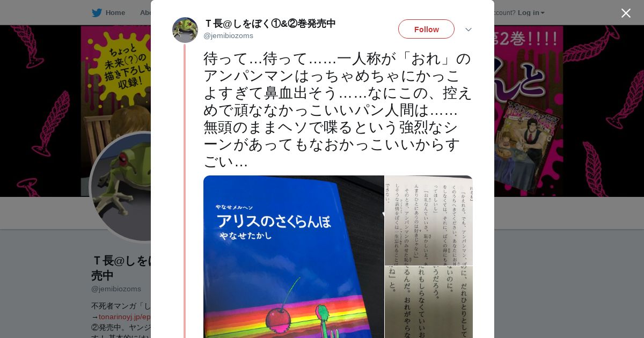Viewport: 644px width, 338px height.
Task: Follow @jemibiozoms with the Follow button
Action: point(426,29)
